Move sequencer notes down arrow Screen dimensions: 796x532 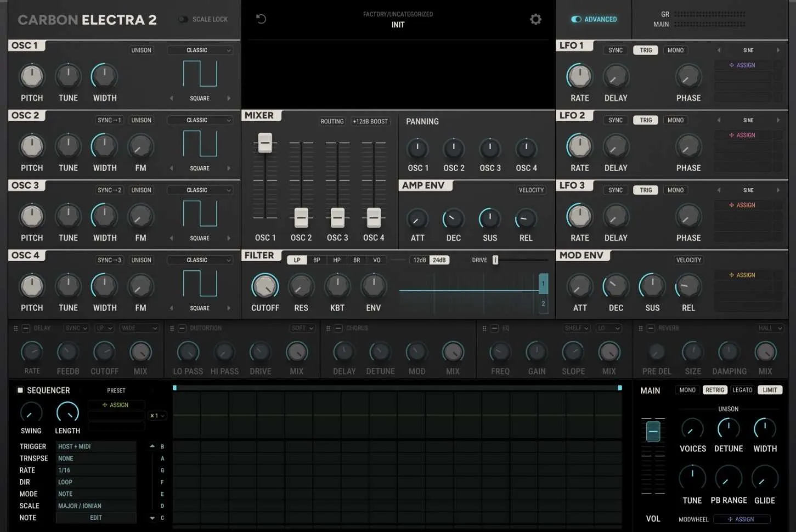pos(152,518)
